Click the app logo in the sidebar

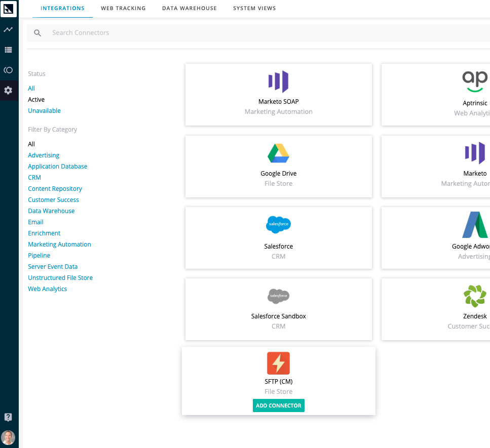coord(9,9)
